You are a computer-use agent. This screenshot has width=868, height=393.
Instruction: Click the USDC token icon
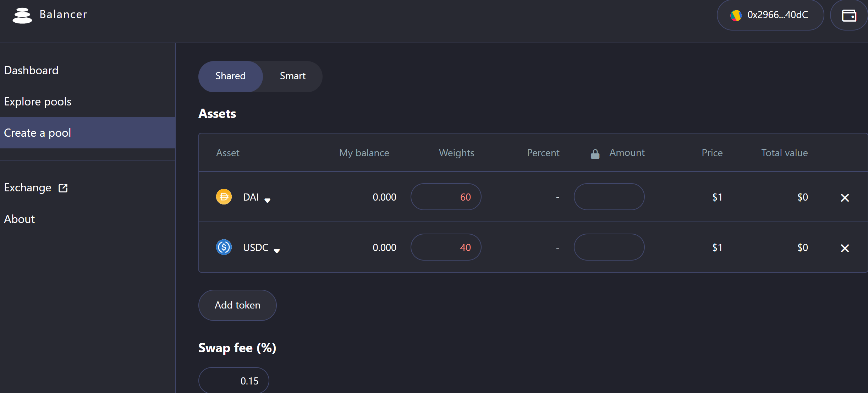coord(224,247)
